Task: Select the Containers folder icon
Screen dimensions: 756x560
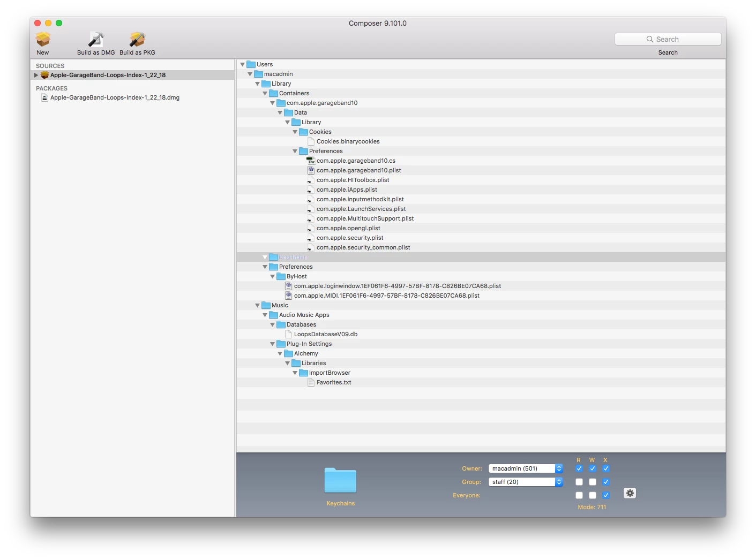Action: 273,93
